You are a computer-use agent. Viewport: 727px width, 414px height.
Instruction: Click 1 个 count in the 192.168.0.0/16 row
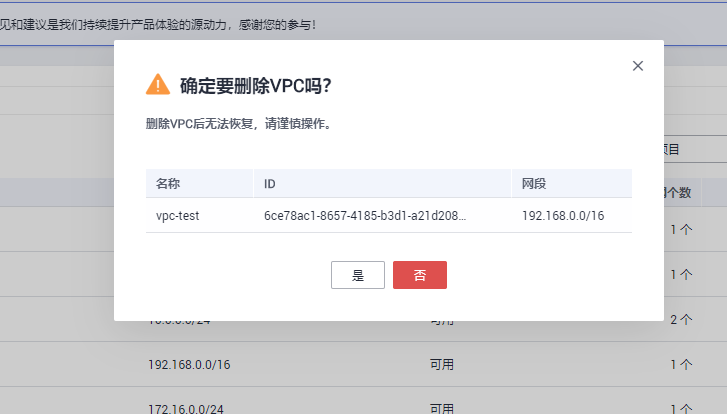pyautogui.click(x=681, y=365)
